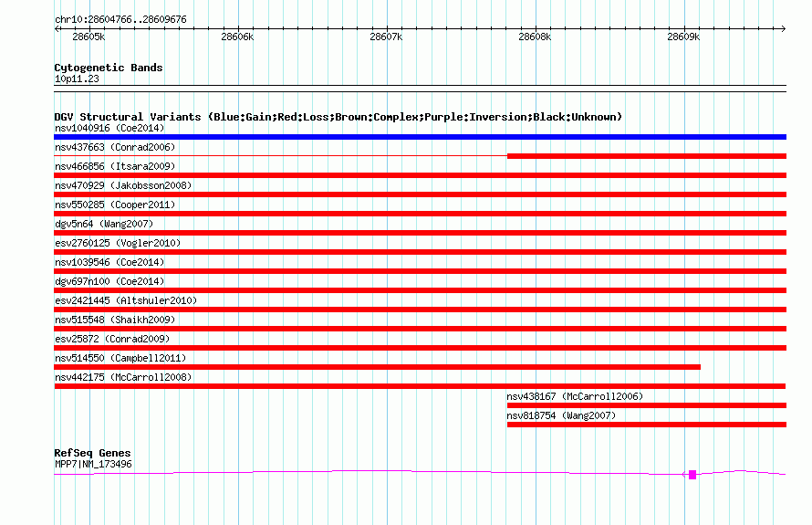Click the blue nsv1040916 gain variant bar
The width and height of the screenshot is (812, 525).
tap(420, 137)
